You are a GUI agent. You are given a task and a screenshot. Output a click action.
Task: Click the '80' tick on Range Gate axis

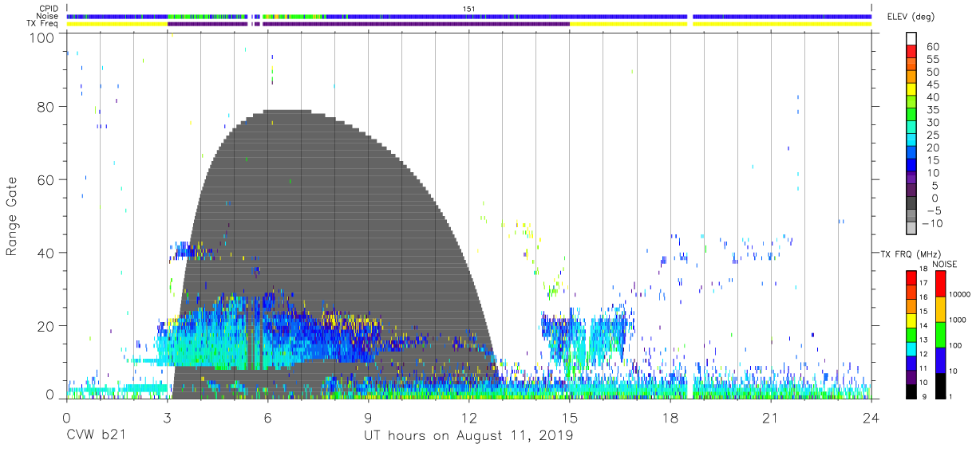pos(46,106)
